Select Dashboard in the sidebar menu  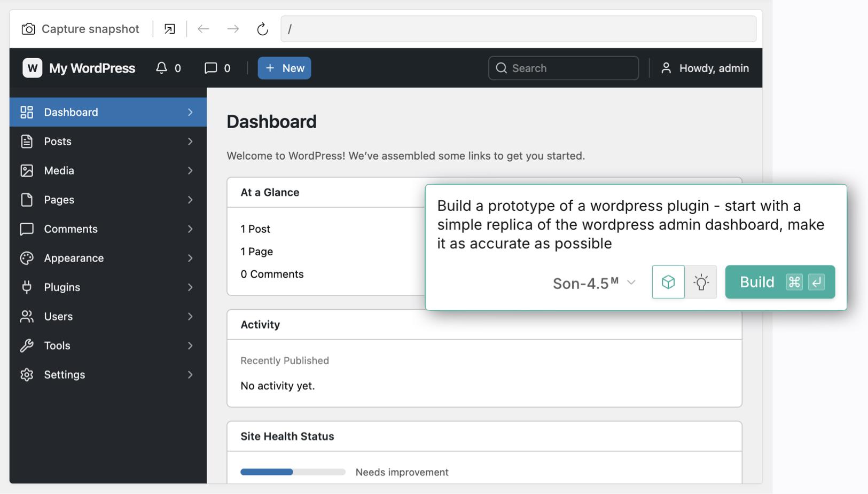(x=108, y=112)
